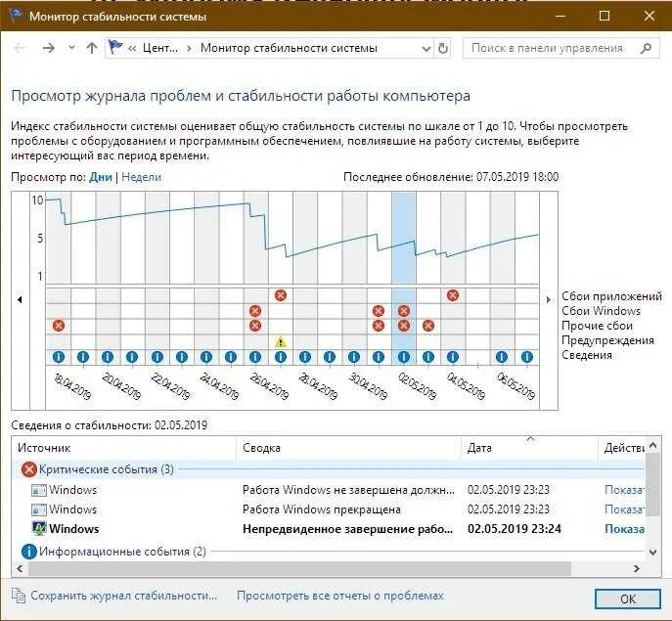Click the events list scroll right arrow
The image size is (672, 621).
point(637,569)
